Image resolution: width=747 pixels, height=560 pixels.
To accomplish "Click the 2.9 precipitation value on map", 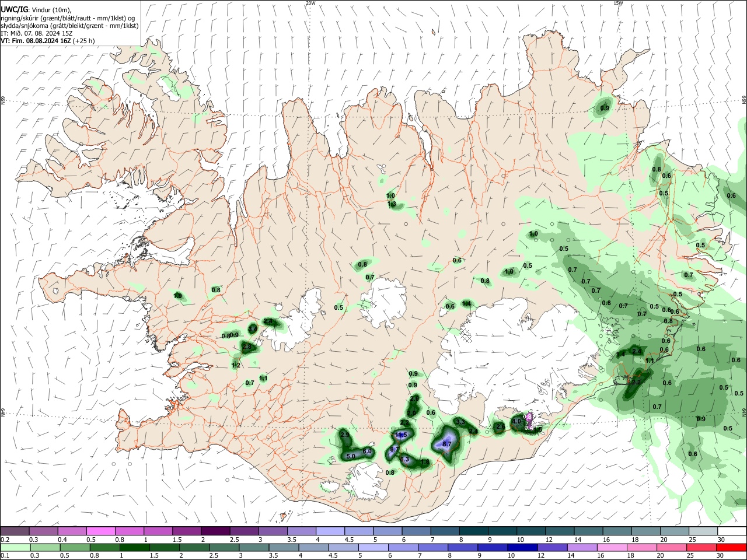I will pyautogui.click(x=345, y=435).
